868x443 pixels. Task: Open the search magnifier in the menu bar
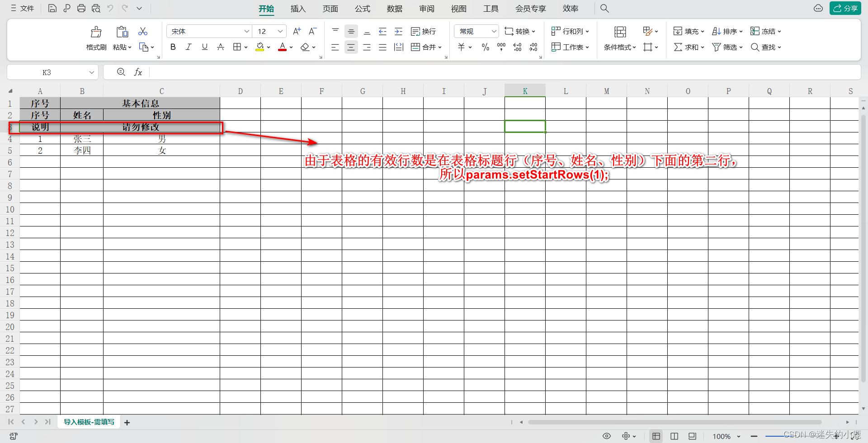coord(604,8)
